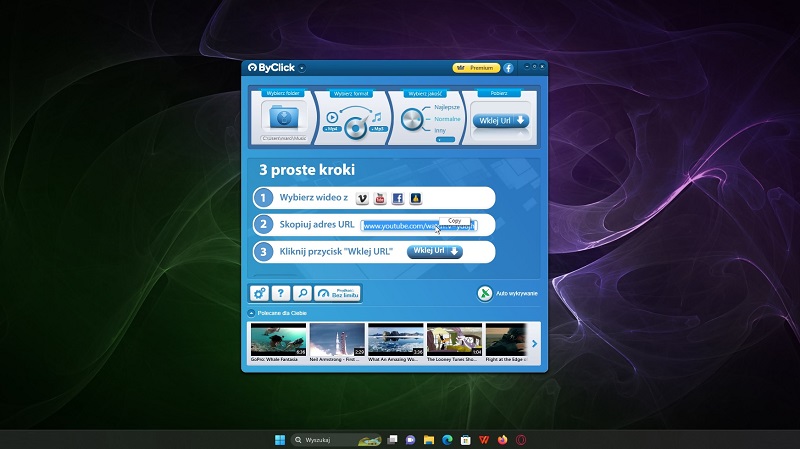The image size is (800, 449).
Task: Open the red W app on taskbar
Action: (x=484, y=440)
